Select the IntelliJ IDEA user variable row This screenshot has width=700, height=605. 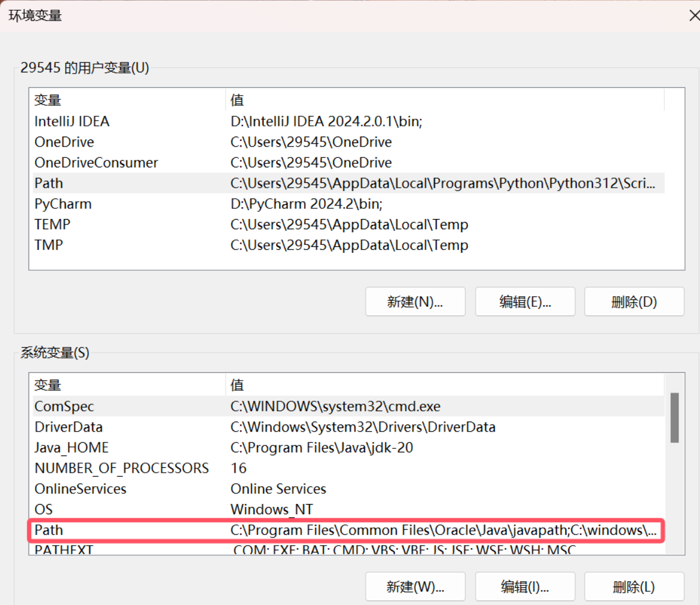coord(72,122)
